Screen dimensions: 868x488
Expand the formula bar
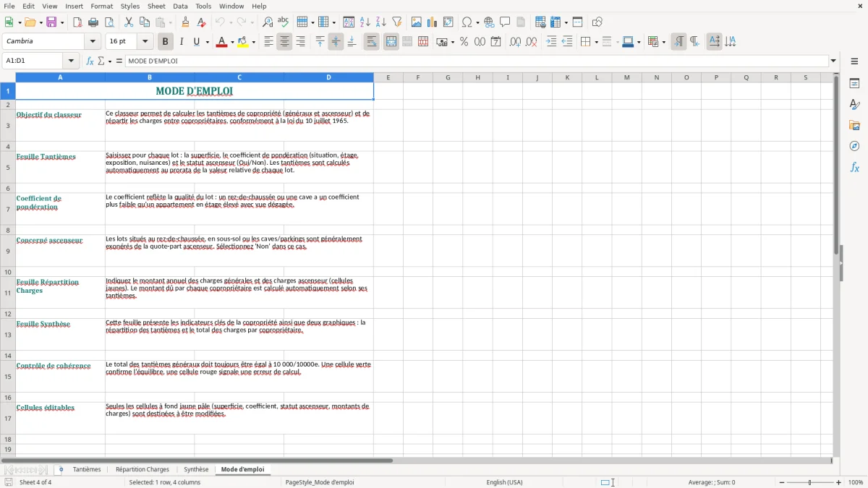pyautogui.click(x=833, y=61)
